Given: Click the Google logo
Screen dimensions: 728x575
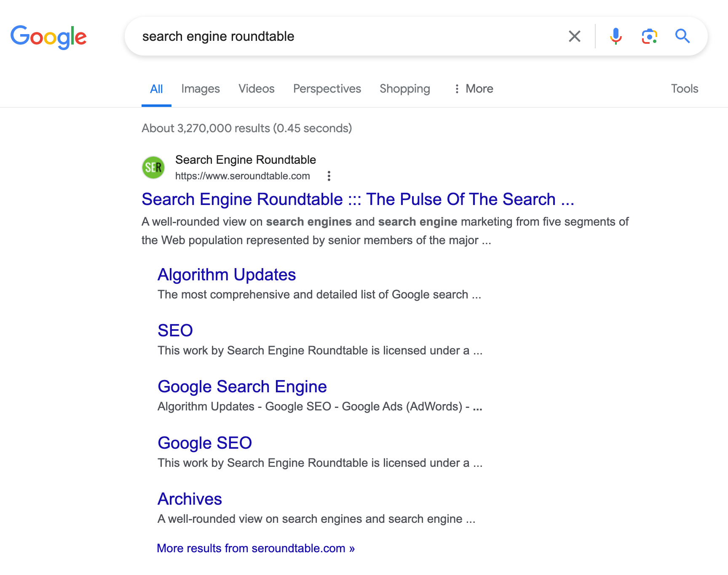Looking at the screenshot, I should click(x=48, y=37).
